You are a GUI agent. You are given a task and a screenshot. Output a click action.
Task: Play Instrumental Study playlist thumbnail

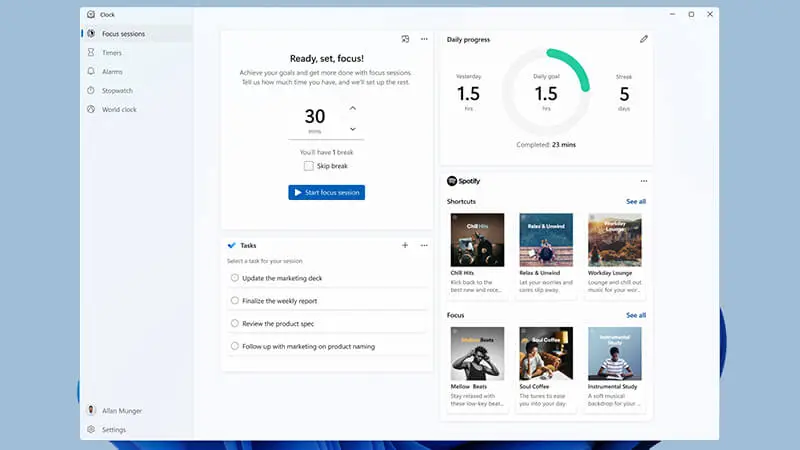pos(615,354)
